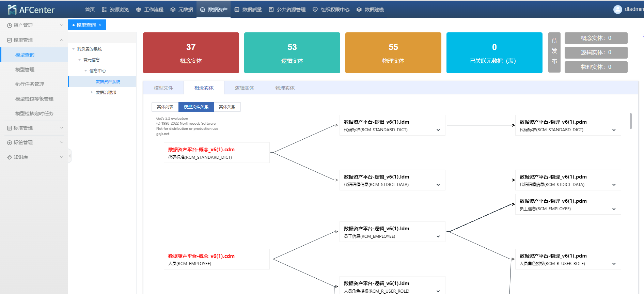Viewport: 644px width, 294px height.
Task: Collapse the 普元信息 tree arrow
Action: pyautogui.click(x=80, y=60)
